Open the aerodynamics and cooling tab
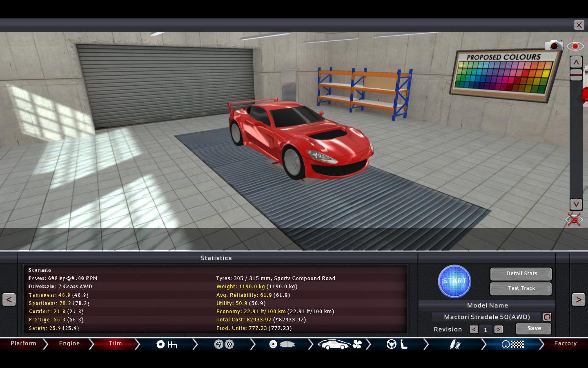This screenshot has width=588, height=368. (340, 344)
